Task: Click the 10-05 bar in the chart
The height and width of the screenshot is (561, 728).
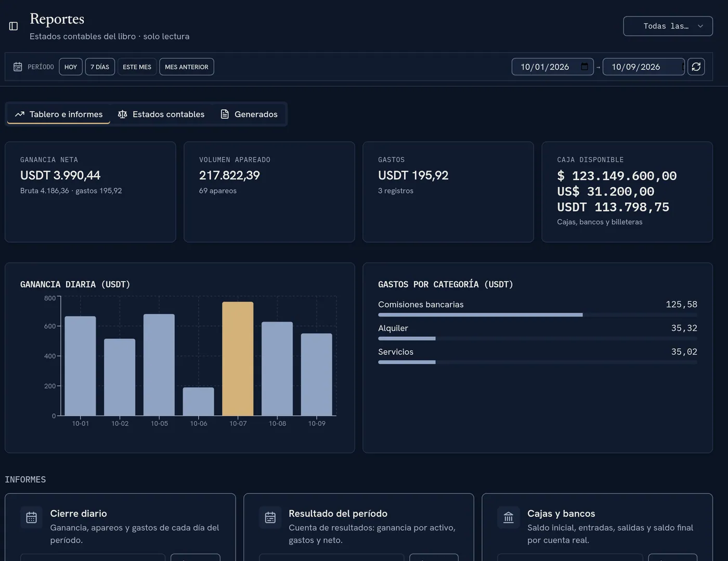Action: [x=159, y=365]
